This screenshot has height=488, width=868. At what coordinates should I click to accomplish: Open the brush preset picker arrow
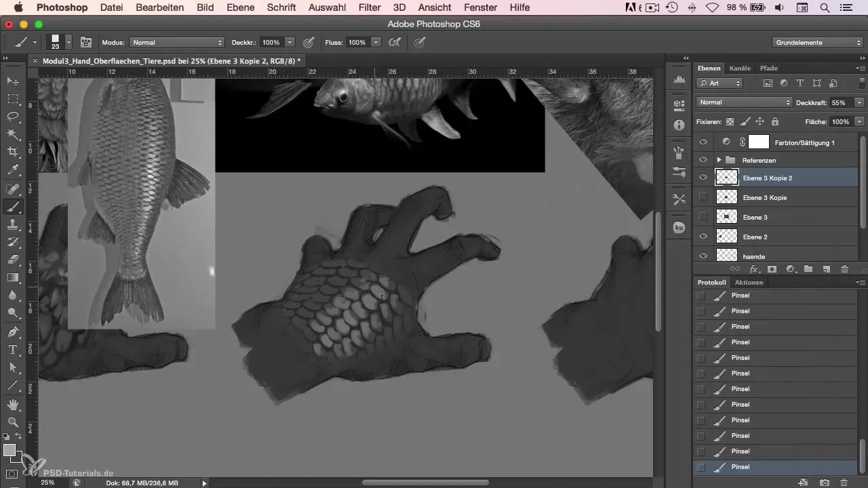pyautogui.click(x=68, y=42)
